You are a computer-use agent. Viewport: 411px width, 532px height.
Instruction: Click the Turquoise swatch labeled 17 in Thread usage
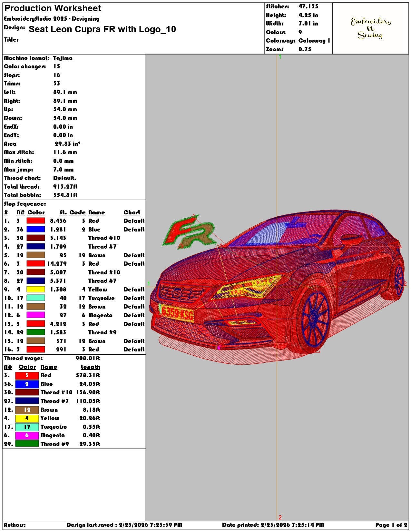pyautogui.click(x=27, y=427)
